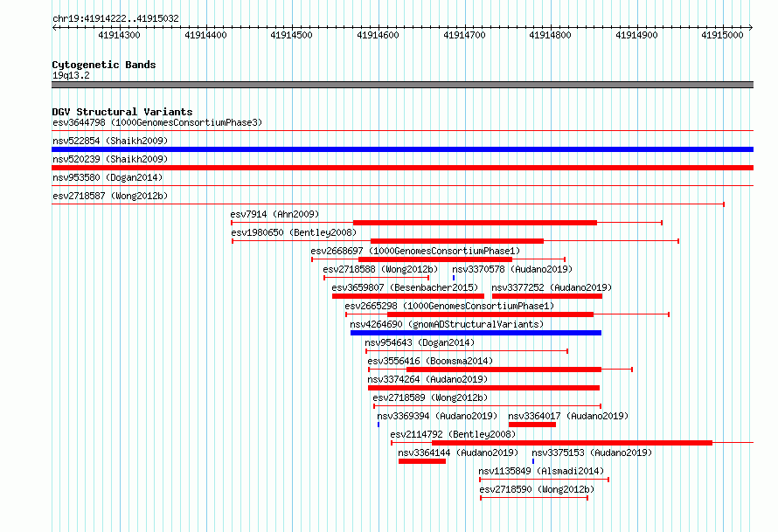Click ruler position 41914400

point(205,35)
